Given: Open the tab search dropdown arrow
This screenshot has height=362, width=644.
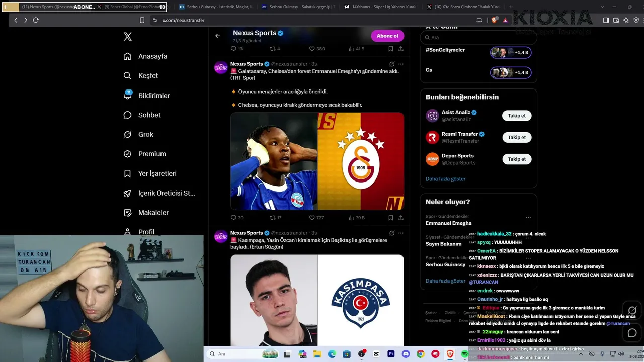Looking at the screenshot, I should 603,7.
